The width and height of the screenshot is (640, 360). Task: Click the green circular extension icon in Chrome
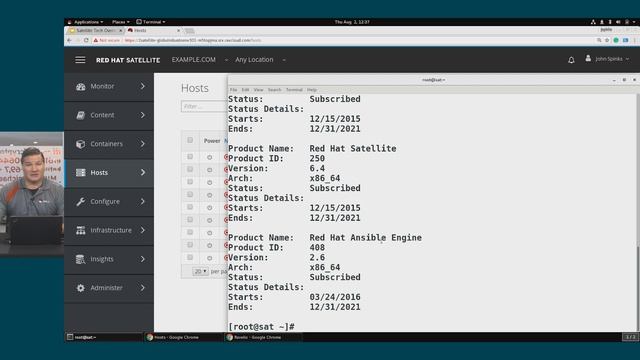click(x=616, y=40)
